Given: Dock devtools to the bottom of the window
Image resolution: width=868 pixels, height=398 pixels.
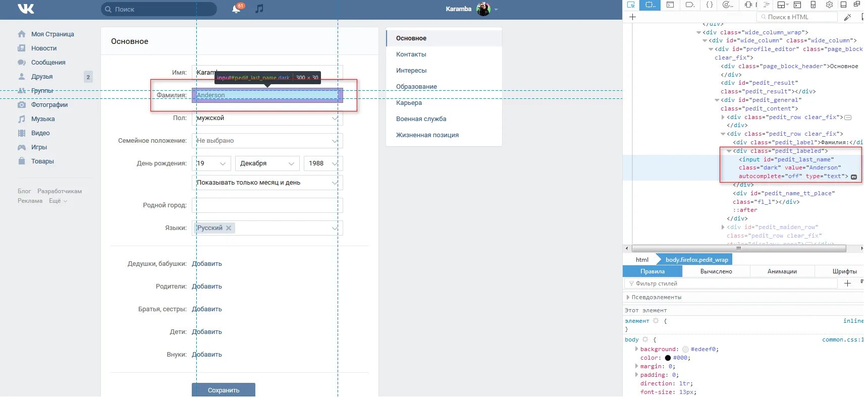Looking at the screenshot, I should [x=843, y=5].
